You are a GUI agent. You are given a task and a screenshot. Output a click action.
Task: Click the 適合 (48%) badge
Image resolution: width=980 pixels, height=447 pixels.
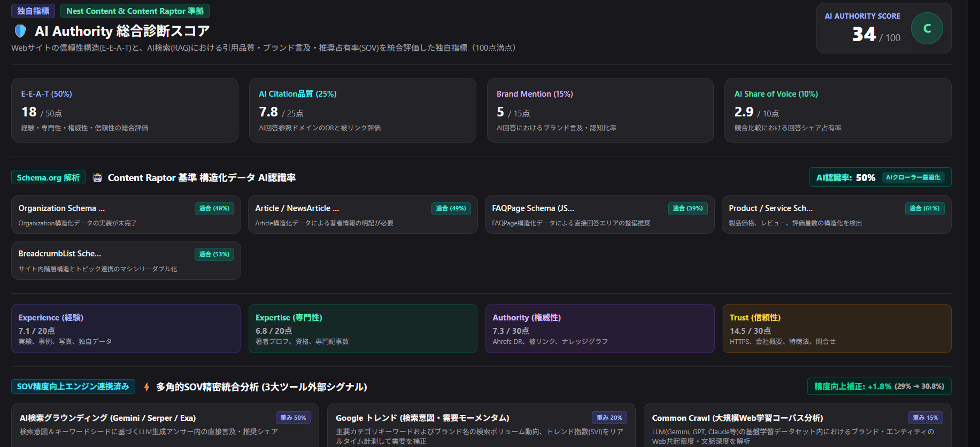214,209
